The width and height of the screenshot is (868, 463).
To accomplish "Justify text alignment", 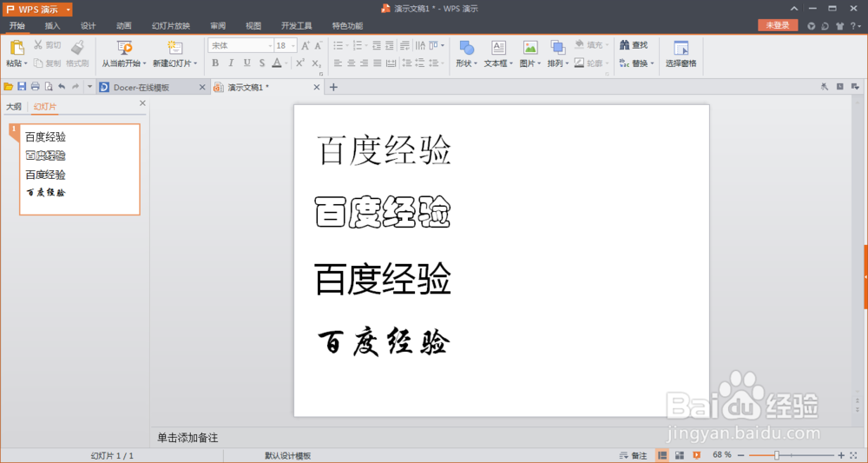I will [x=377, y=63].
